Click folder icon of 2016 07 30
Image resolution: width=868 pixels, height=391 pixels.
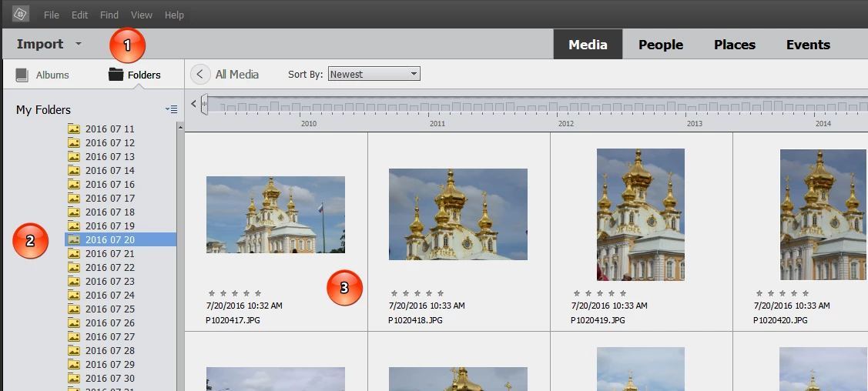[x=74, y=378]
